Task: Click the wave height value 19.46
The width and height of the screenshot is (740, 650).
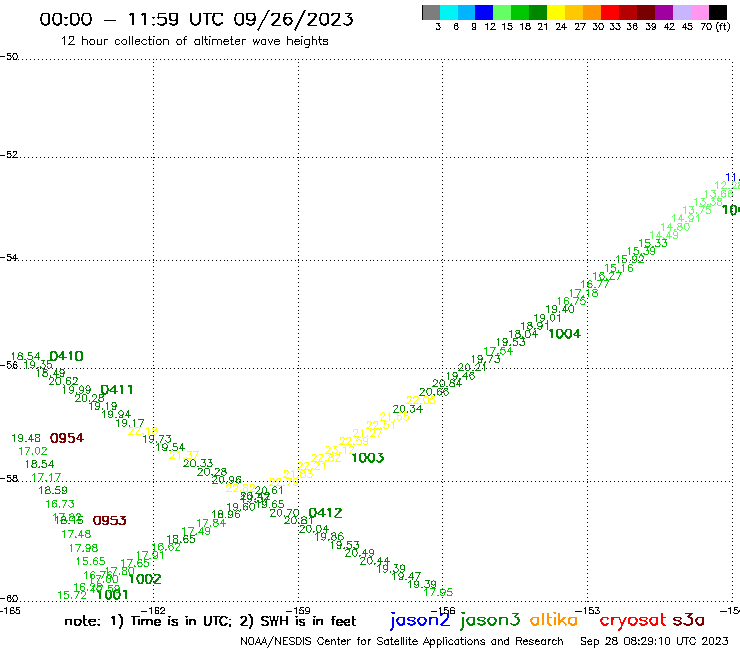Action: (461, 376)
